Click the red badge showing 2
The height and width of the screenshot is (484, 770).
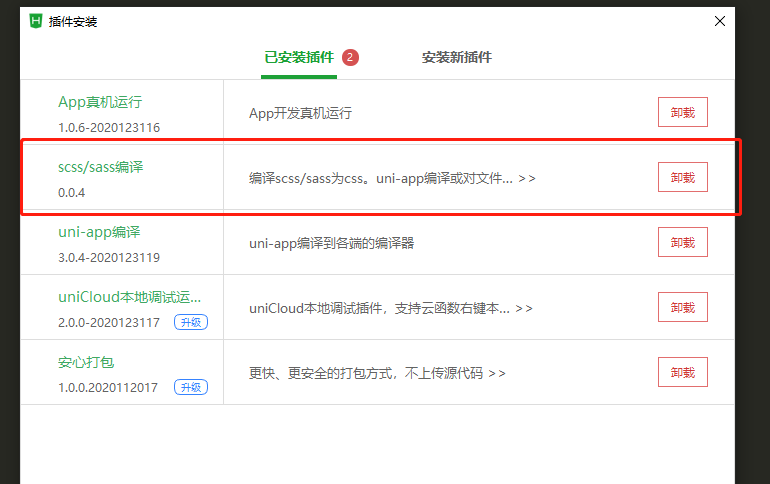350,57
